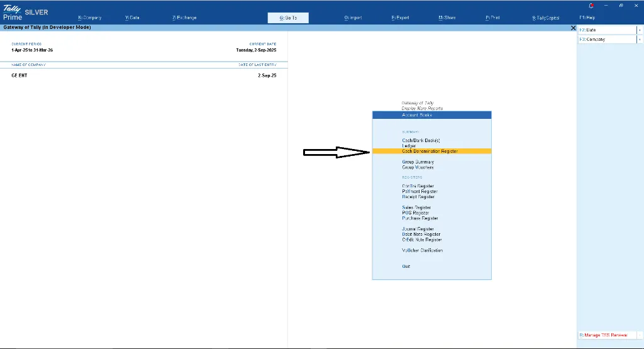
Task: Select Cash/Bank Book(s) in Account Books
Action: pos(421,140)
